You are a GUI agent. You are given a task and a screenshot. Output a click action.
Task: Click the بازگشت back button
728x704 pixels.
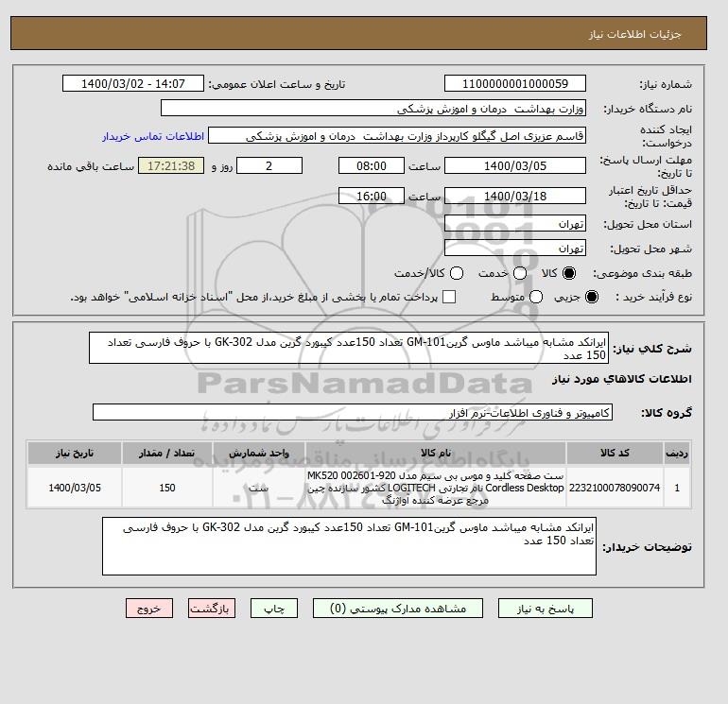(212, 609)
